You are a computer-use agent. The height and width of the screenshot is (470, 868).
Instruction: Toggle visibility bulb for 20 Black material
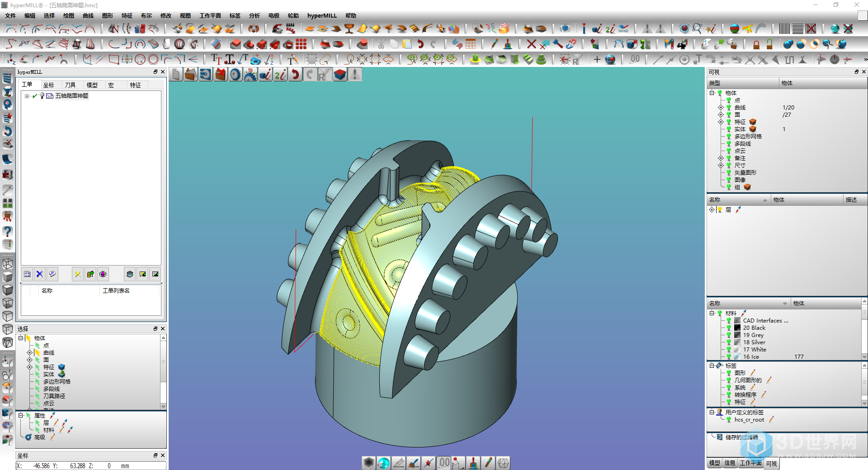pos(729,328)
